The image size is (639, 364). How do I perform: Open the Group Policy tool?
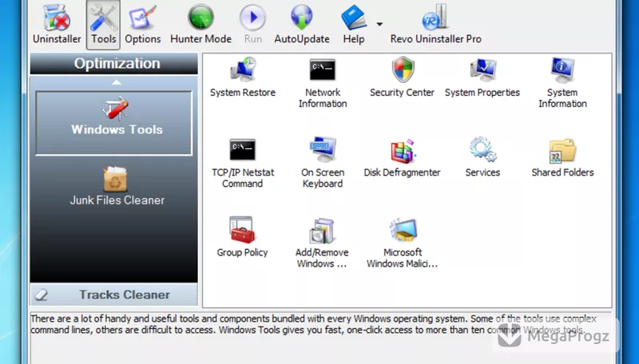(x=242, y=238)
